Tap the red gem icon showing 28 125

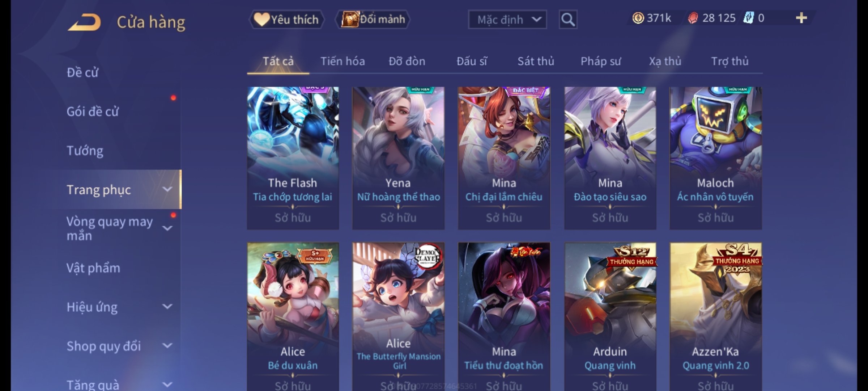pyautogui.click(x=693, y=18)
